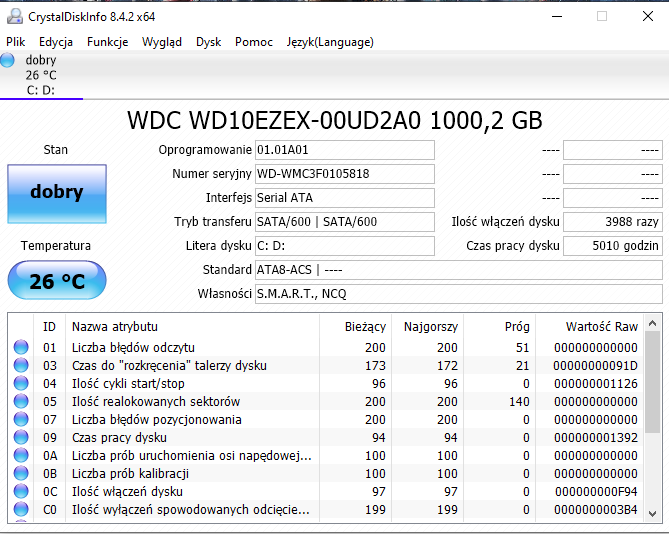Image resolution: width=669 pixels, height=534 pixels.
Task: Click status orb for attribute 0C row
Action: click(x=21, y=491)
